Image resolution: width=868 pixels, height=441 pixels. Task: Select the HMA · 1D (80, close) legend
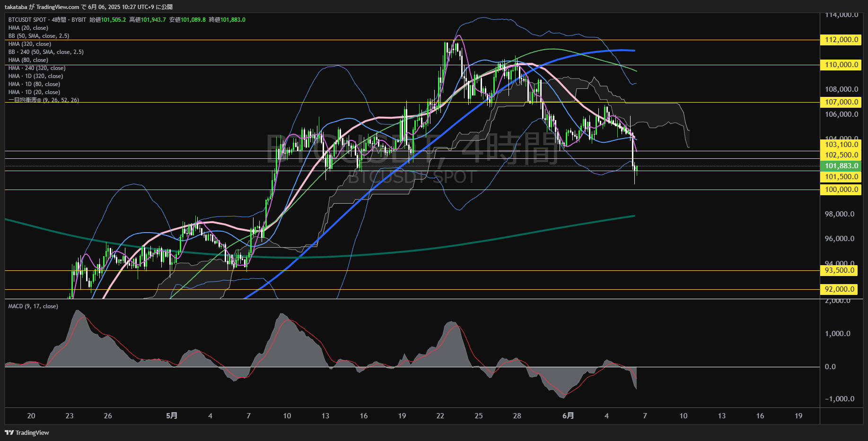click(x=34, y=84)
